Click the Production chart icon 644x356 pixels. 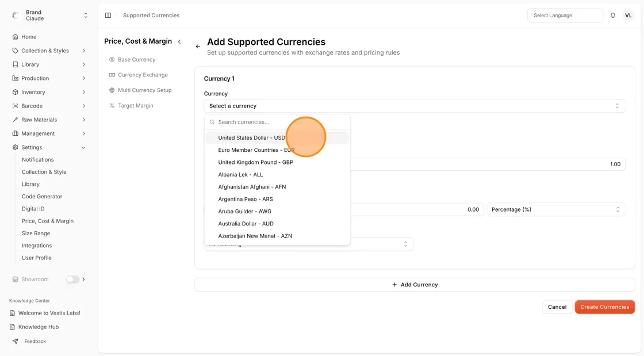pos(15,78)
